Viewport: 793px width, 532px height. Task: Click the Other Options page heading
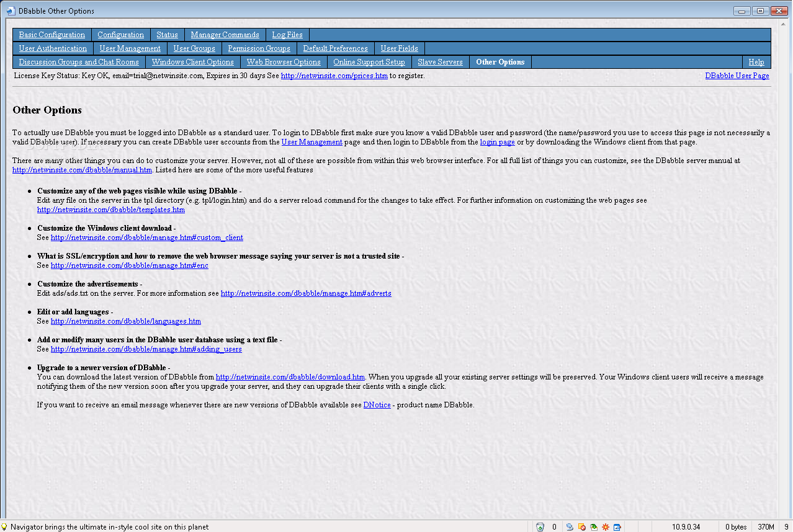47,110
